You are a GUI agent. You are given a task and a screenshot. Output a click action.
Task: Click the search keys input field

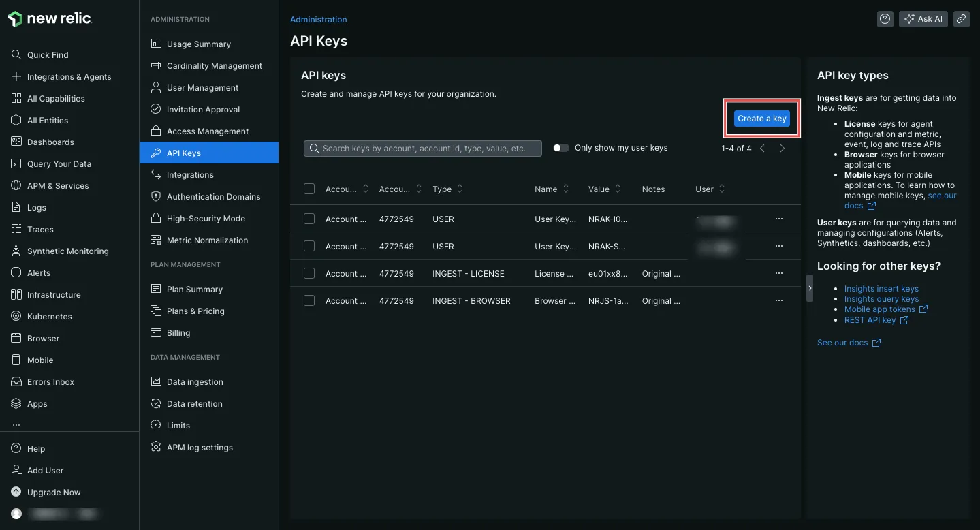[x=423, y=149]
